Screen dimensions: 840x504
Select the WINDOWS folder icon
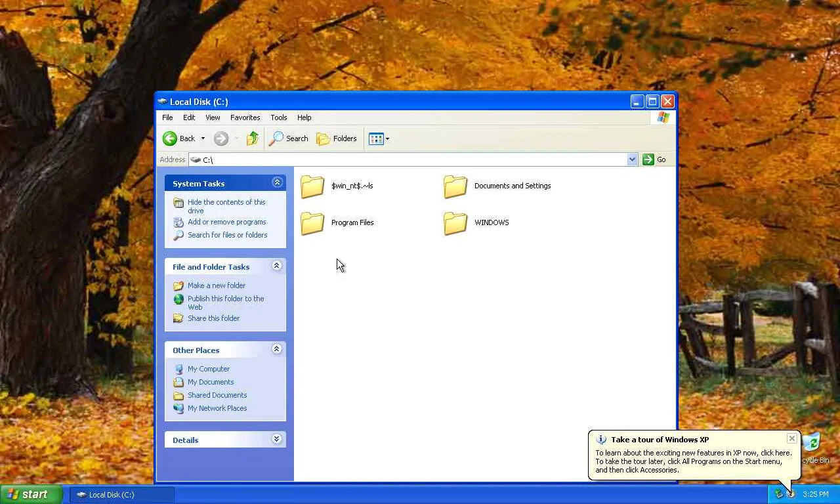tap(455, 223)
